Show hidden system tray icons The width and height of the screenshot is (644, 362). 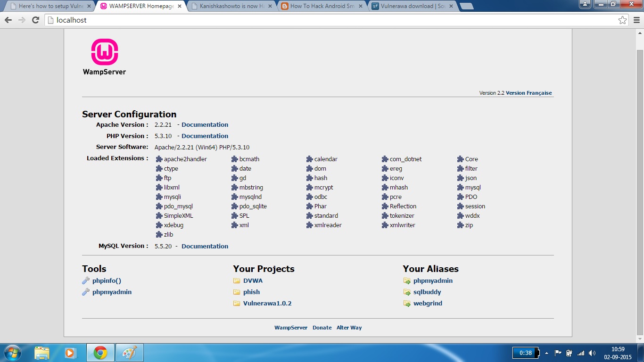click(546, 353)
